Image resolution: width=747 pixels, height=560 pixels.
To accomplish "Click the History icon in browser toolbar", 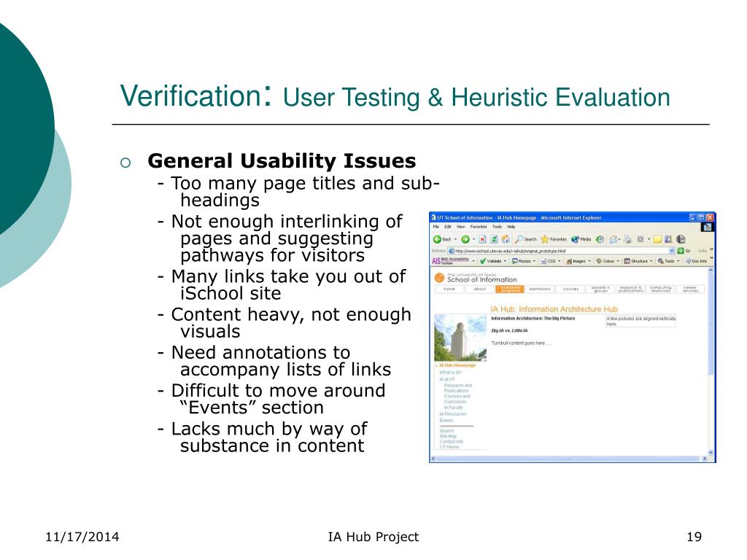I will point(600,239).
